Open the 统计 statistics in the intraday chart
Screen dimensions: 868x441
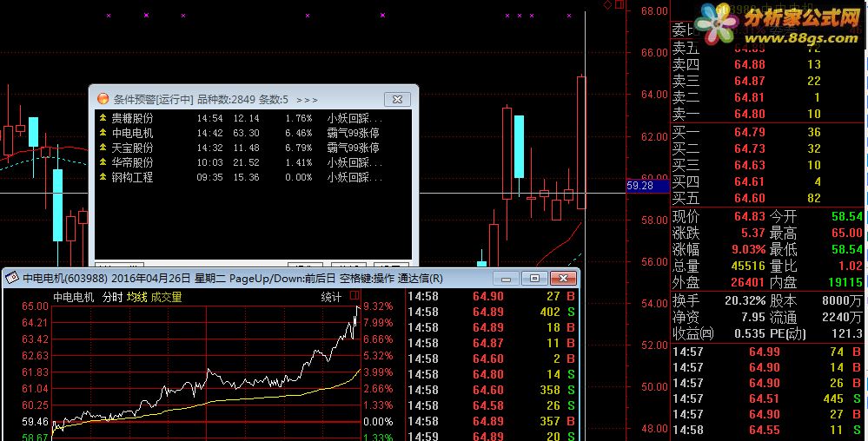331,297
